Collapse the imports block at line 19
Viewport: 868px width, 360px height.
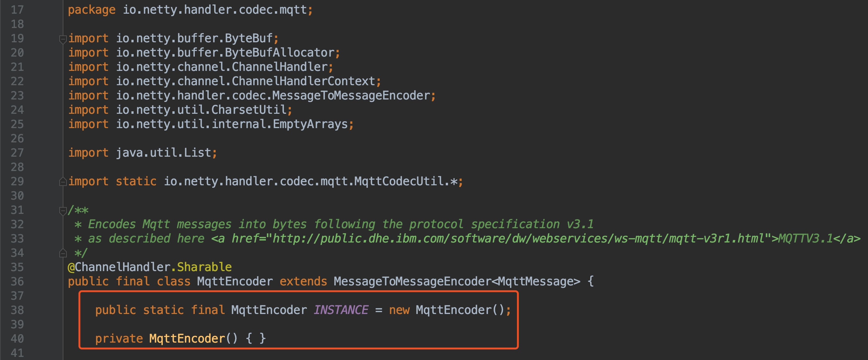(x=63, y=39)
